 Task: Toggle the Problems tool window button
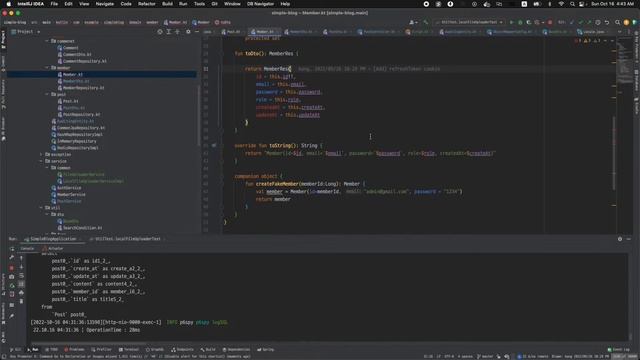coord(74,350)
